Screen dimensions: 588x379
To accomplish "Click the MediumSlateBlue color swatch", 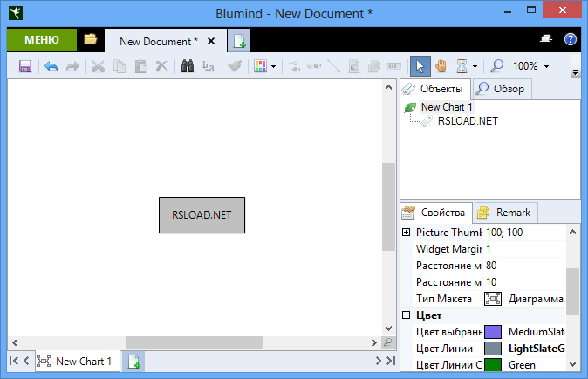I will (x=493, y=332).
